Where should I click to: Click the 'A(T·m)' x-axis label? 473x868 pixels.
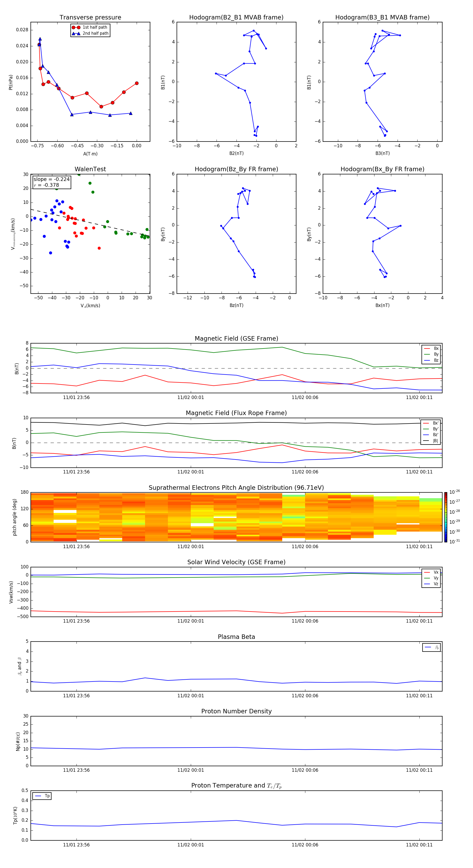point(90,154)
